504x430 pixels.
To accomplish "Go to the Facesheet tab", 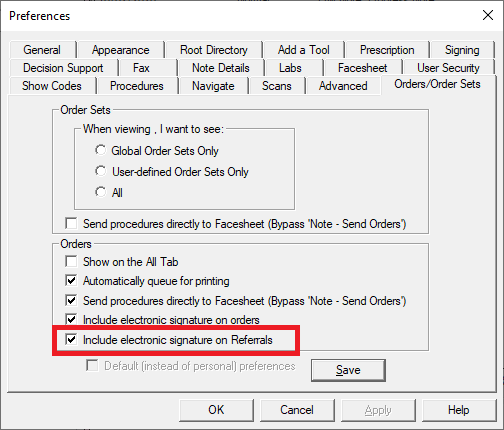I will (362, 68).
